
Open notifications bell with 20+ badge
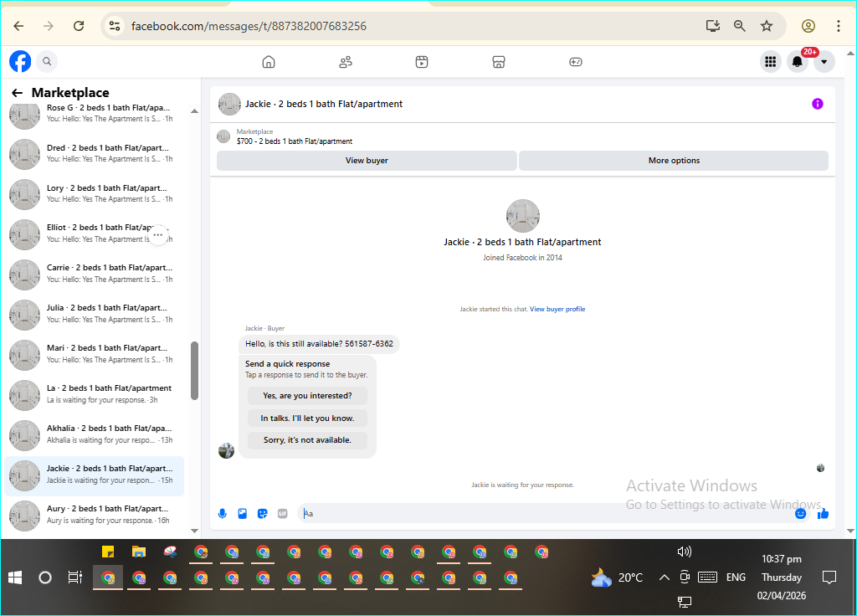[x=798, y=62]
